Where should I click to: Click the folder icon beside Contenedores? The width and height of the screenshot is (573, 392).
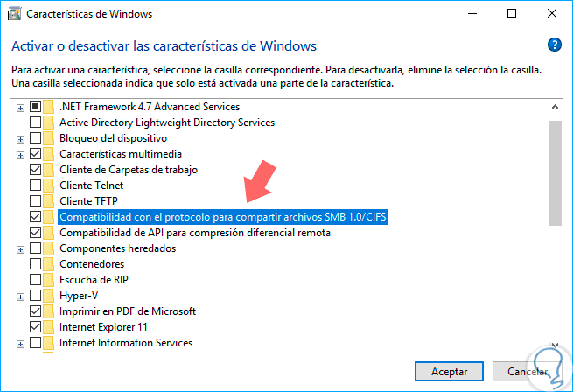coord(50,264)
